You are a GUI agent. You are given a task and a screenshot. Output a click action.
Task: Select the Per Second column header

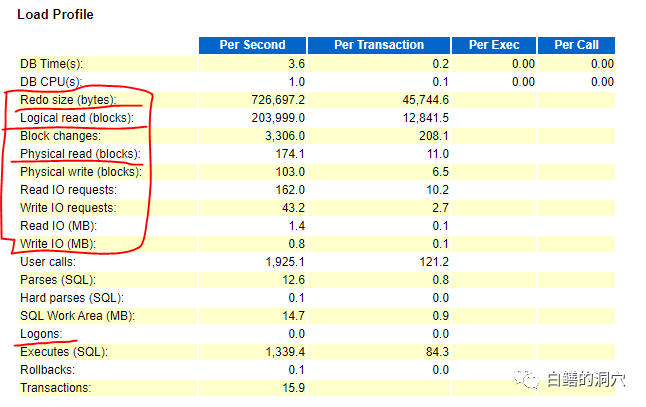click(250, 45)
